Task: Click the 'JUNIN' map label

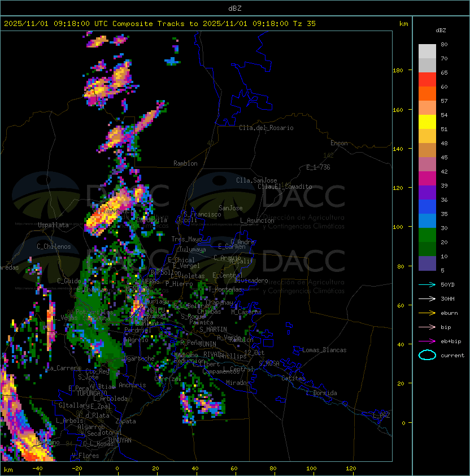Action: [207, 344]
